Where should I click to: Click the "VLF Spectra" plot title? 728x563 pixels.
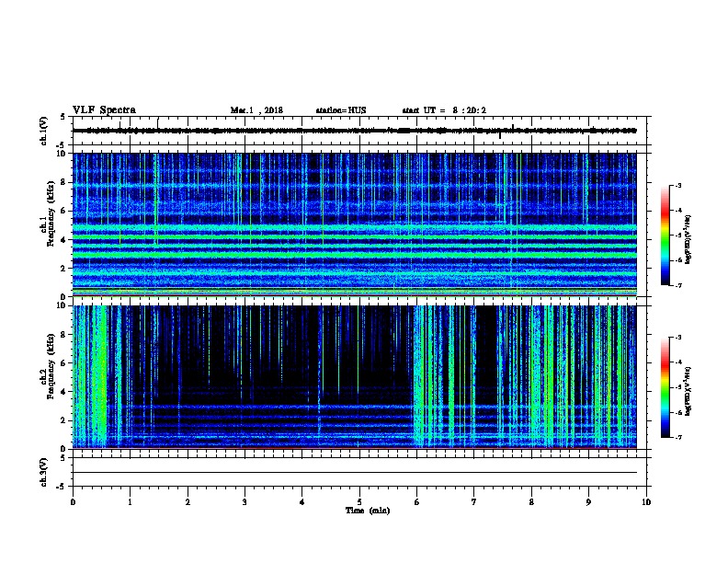coord(104,109)
